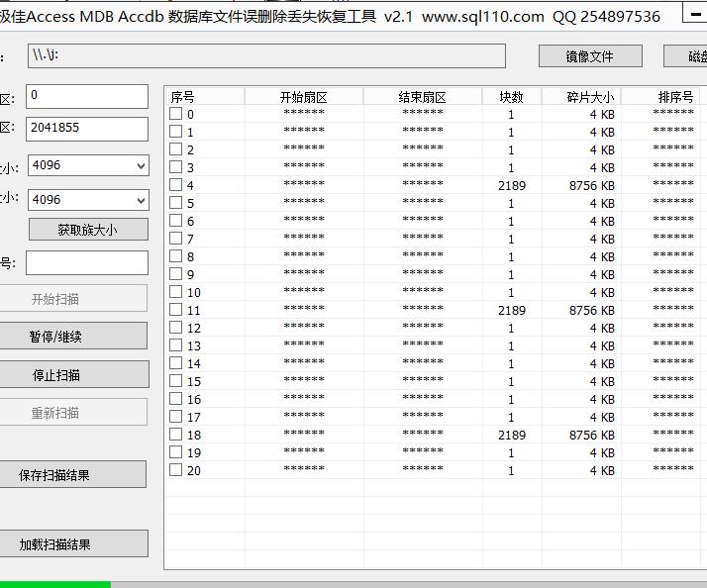Check row 2's checkbox
Image resolution: width=707 pixels, height=588 pixels.
click(175, 148)
